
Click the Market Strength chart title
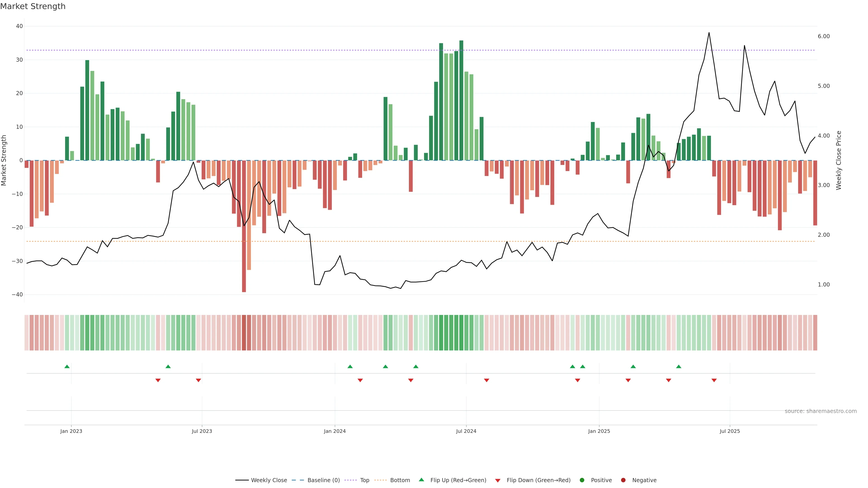[x=33, y=6]
